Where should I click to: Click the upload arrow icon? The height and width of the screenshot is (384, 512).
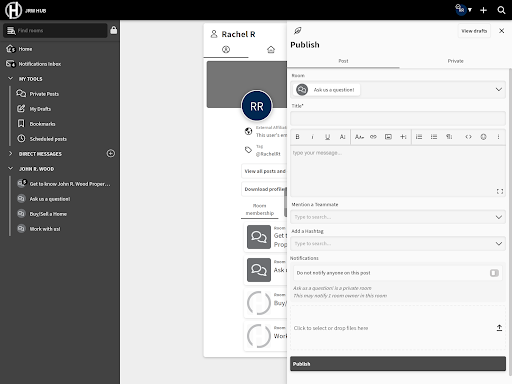point(499,328)
